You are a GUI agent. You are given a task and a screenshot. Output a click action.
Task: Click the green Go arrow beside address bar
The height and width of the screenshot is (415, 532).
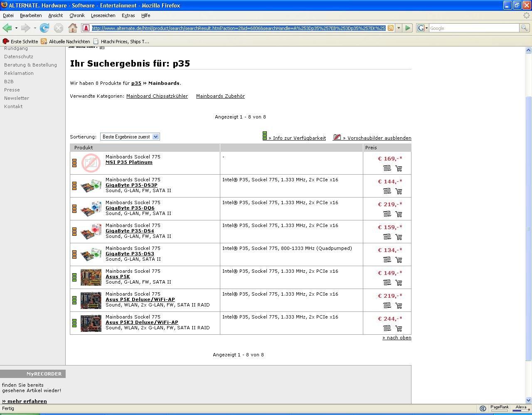[408, 28]
